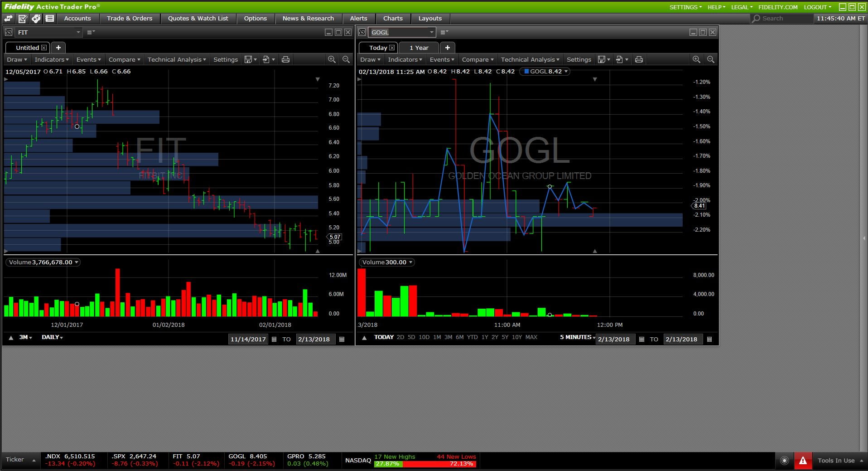The image size is (868, 471).
Task: Open the Accounts menu
Action: 77,19
